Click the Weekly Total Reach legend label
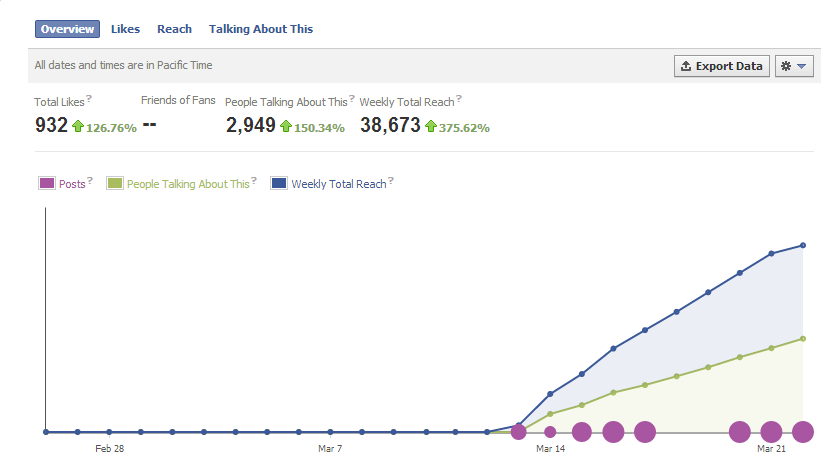 tap(339, 184)
